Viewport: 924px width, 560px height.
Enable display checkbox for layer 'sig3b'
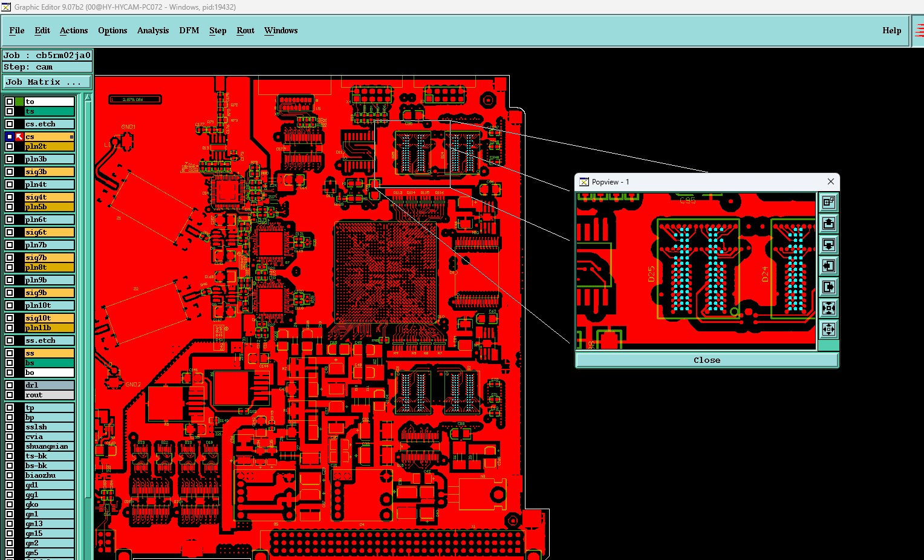(x=10, y=172)
